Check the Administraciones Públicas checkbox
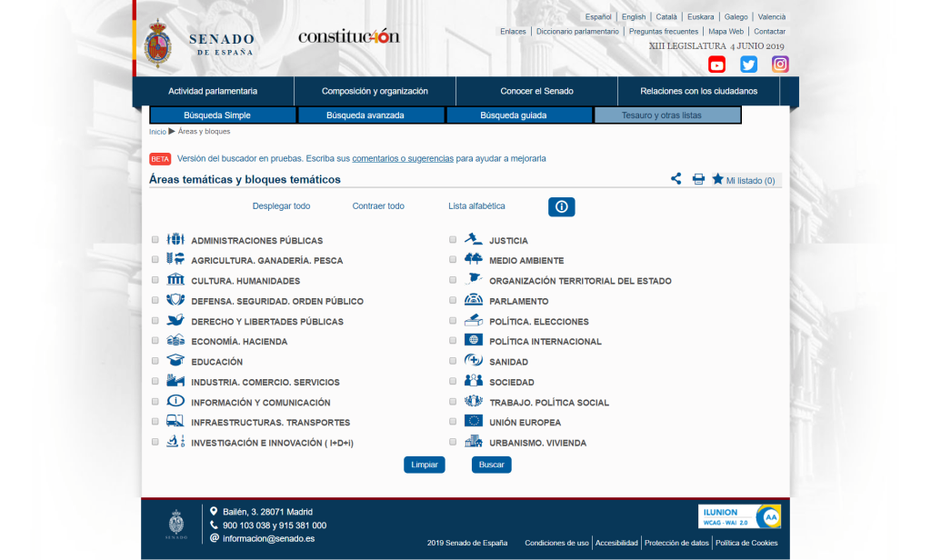The width and height of the screenshot is (931, 560). tap(155, 241)
